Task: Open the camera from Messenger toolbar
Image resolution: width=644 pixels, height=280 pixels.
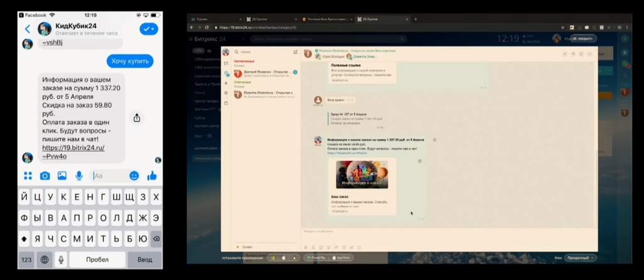Action: coord(45,176)
